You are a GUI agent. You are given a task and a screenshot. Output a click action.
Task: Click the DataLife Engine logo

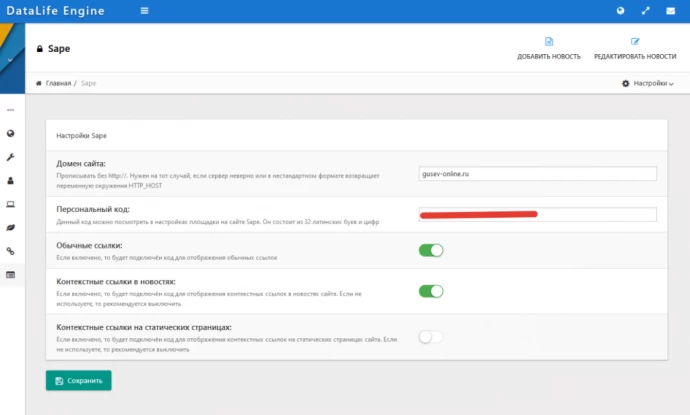click(55, 11)
